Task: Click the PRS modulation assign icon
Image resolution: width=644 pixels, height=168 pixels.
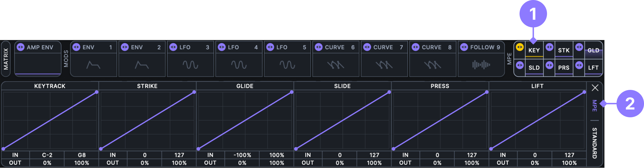Action: (x=549, y=65)
